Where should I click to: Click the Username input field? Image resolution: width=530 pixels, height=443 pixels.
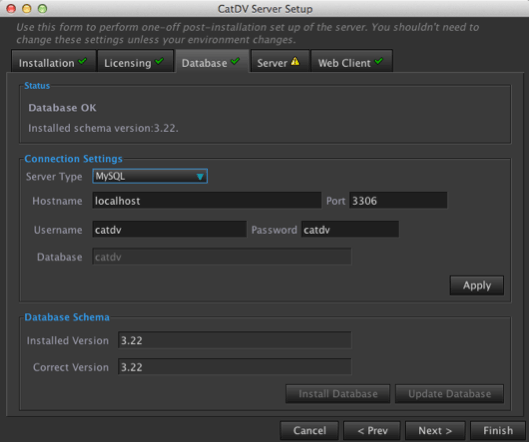pos(169,230)
